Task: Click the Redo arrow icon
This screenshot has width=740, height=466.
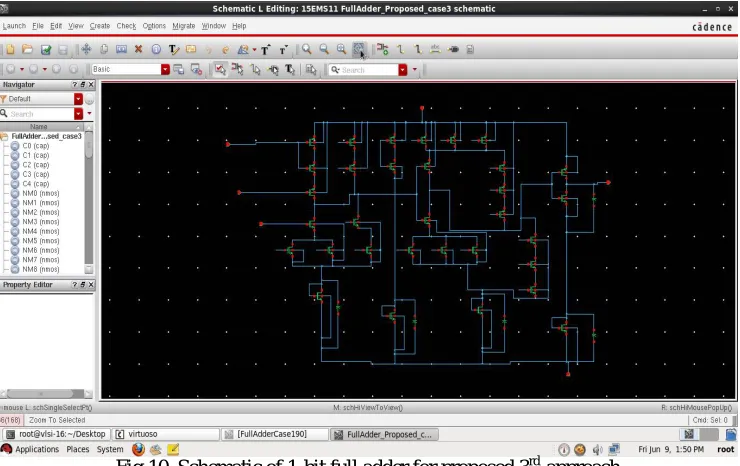Action: tap(226, 50)
